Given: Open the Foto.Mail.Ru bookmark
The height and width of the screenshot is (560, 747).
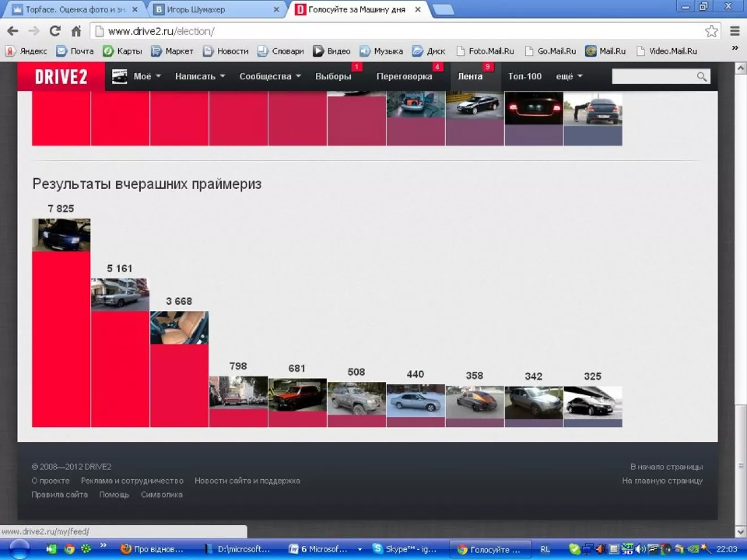Looking at the screenshot, I should (486, 51).
